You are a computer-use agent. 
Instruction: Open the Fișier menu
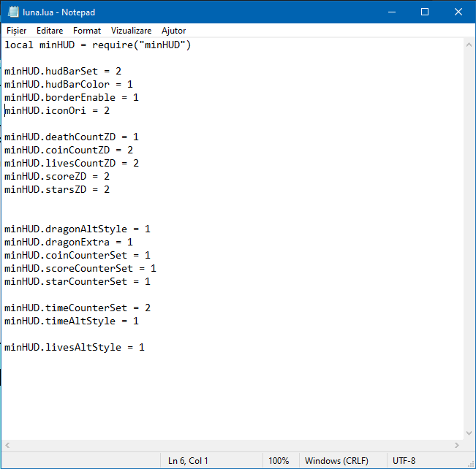click(16, 31)
